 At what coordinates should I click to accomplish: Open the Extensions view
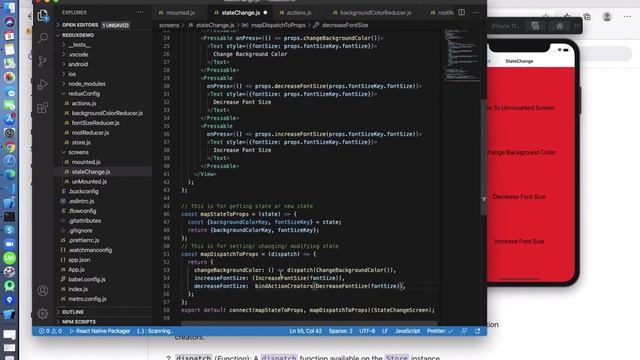click(x=43, y=108)
